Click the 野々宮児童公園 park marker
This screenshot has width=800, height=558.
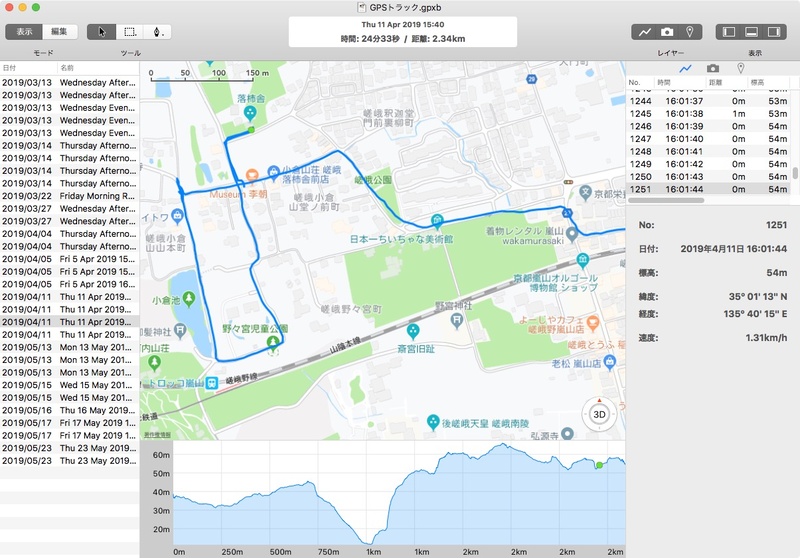(x=273, y=342)
